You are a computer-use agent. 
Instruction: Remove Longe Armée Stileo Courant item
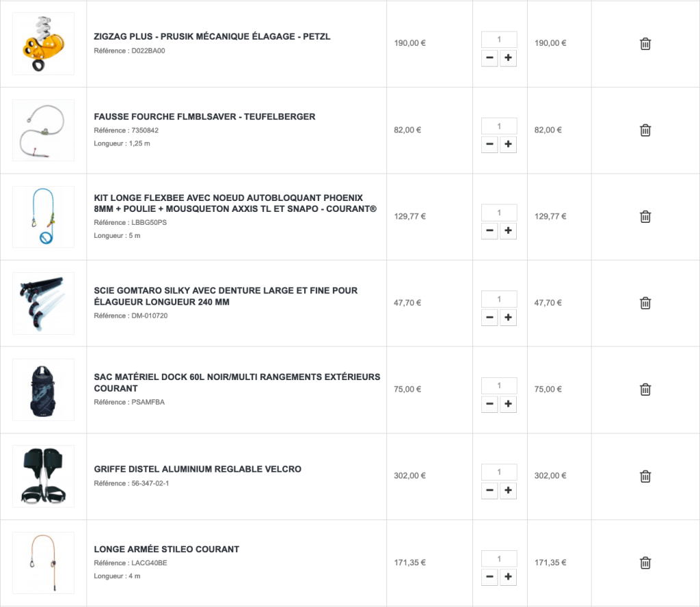point(645,563)
